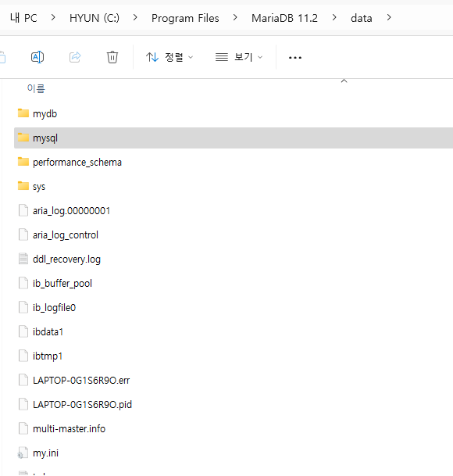Click the ibdata1 file icon
This screenshot has height=476, width=453.
[23, 331]
